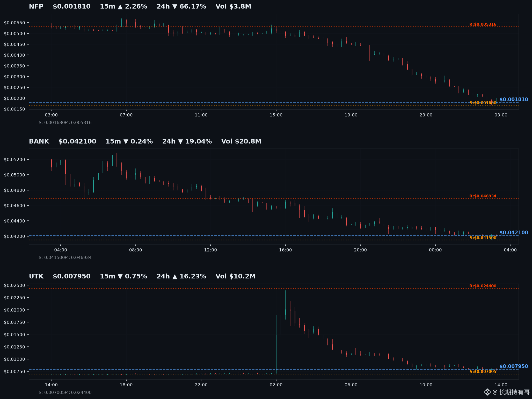
Task: Click the 11:00 time axis label
Action: [x=201, y=115]
